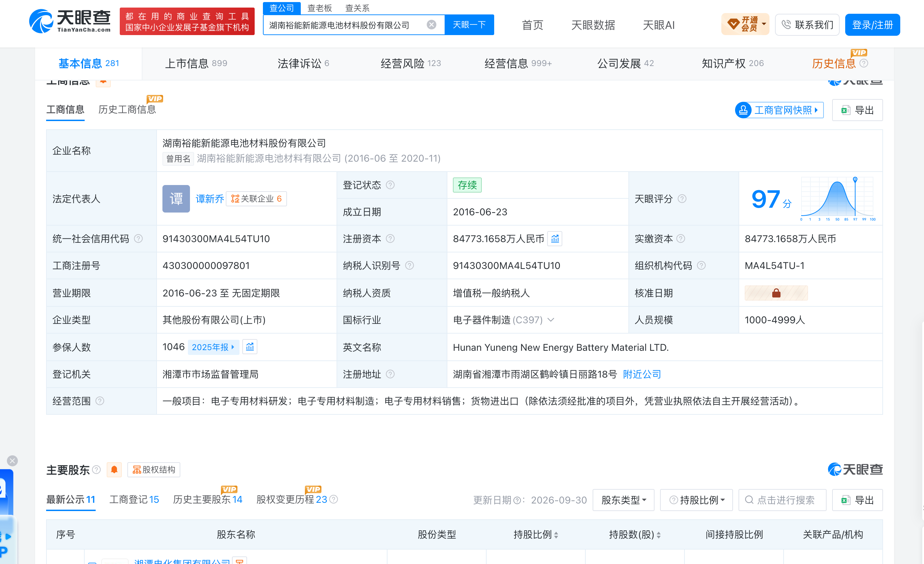
Task: Open the 法律诉讼 tab
Action: pos(303,63)
